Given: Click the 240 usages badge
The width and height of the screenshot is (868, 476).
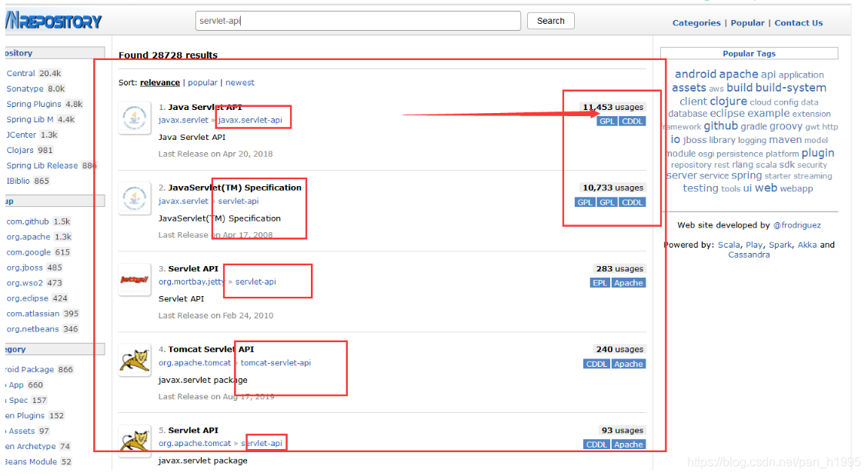Looking at the screenshot, I should point(619,349).
